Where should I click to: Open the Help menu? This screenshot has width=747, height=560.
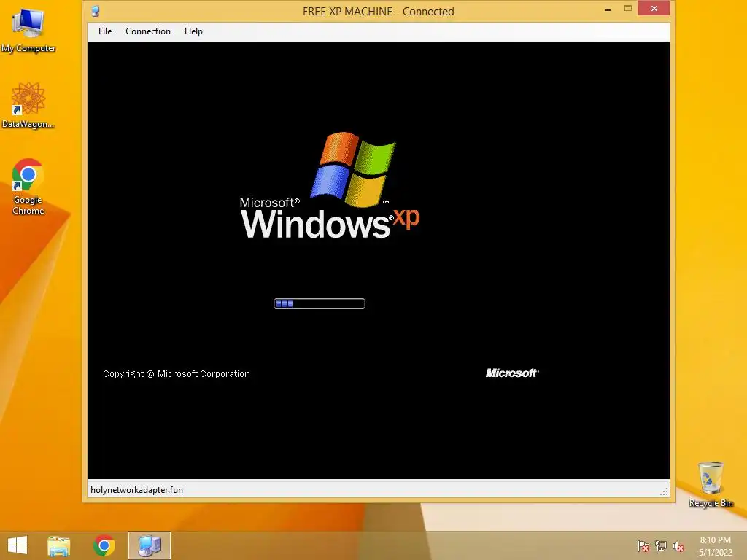point(193,31)
